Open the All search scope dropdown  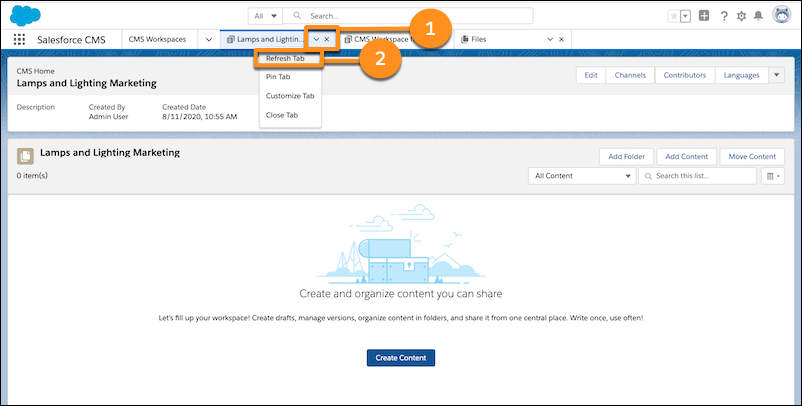click(265, 16)
